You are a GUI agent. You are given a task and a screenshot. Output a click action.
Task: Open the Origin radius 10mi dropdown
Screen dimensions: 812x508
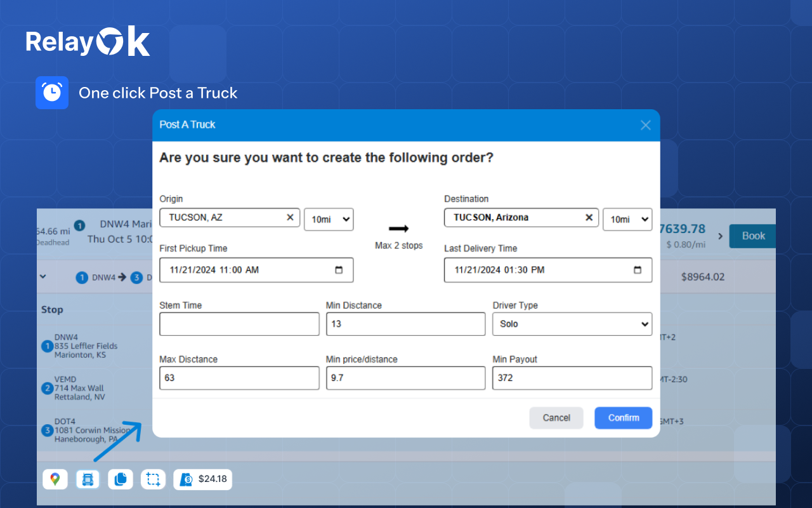pos(329,219)
